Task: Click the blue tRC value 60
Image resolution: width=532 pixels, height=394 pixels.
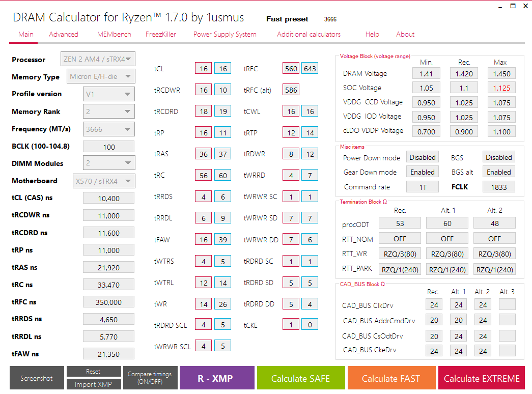Action: (x=223, y=175)
